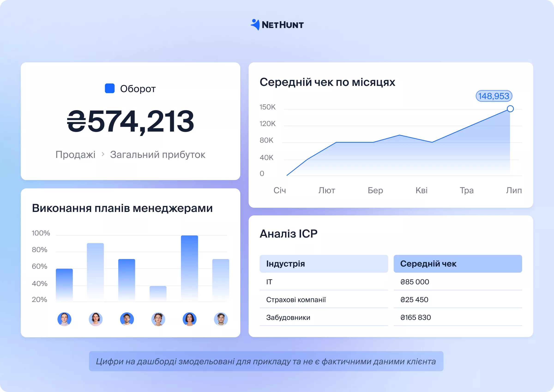Switch to the Бер month label

tap(375, 190)
